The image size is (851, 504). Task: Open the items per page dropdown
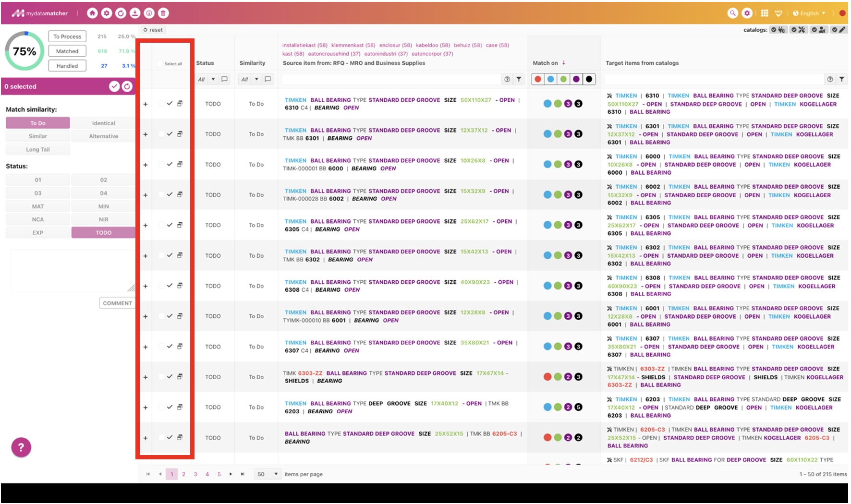coord(268,474)
